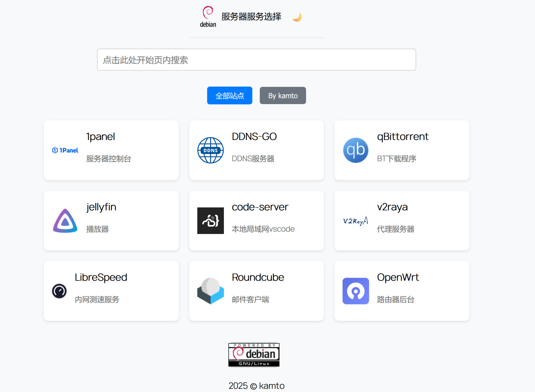
Task: Click the code-server dark square icon
Action: coord(210,221)
